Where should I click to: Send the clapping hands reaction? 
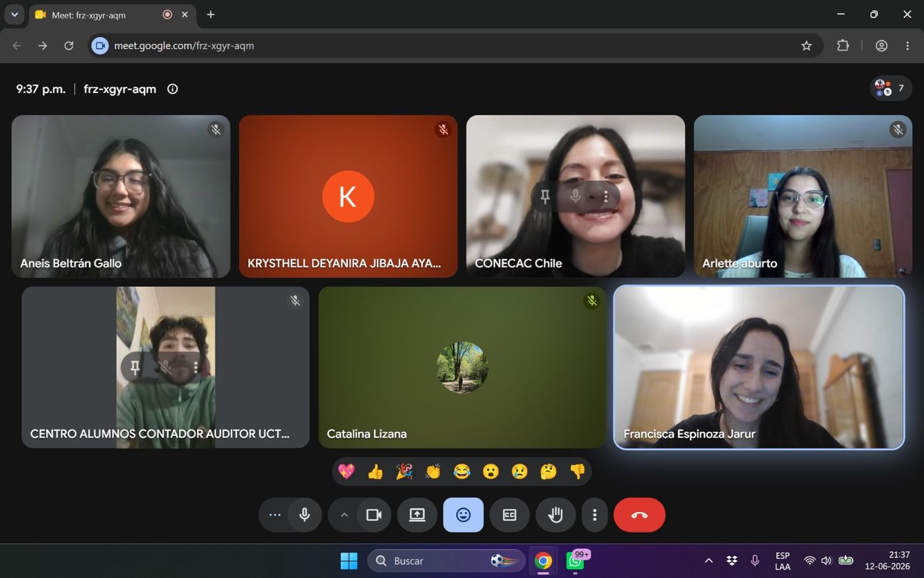[x=433, y=472]
